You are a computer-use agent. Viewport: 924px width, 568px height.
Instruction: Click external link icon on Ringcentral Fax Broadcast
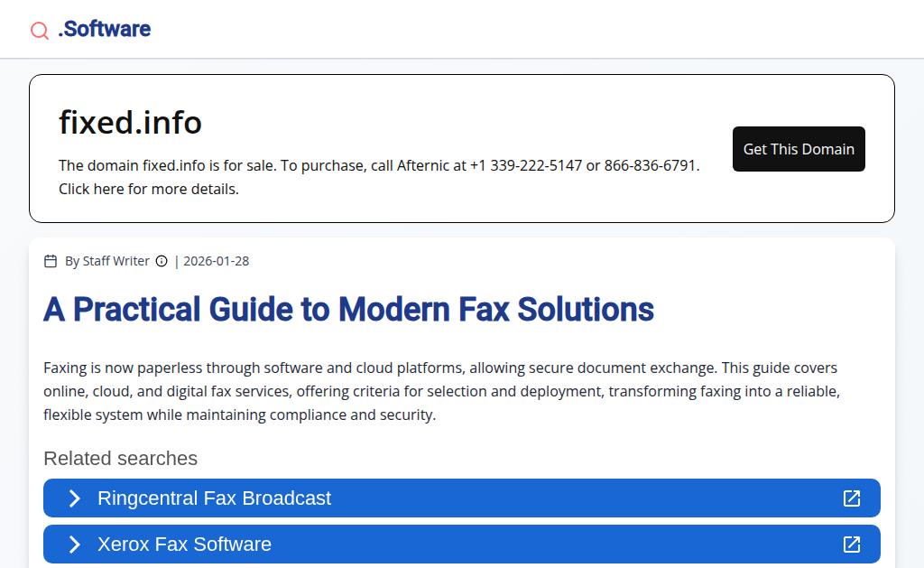pyautogui.click(x=852, y=498)
